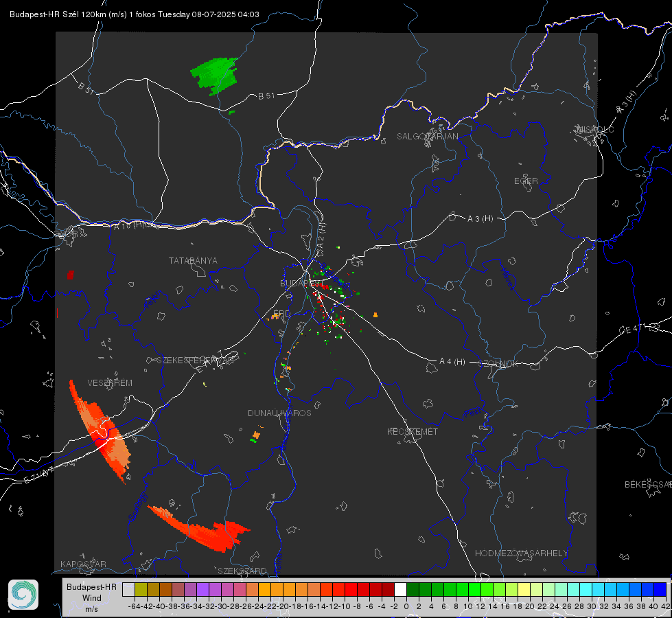
Task: Select the gray leftmost legend swatch
Action: (128, 589)
